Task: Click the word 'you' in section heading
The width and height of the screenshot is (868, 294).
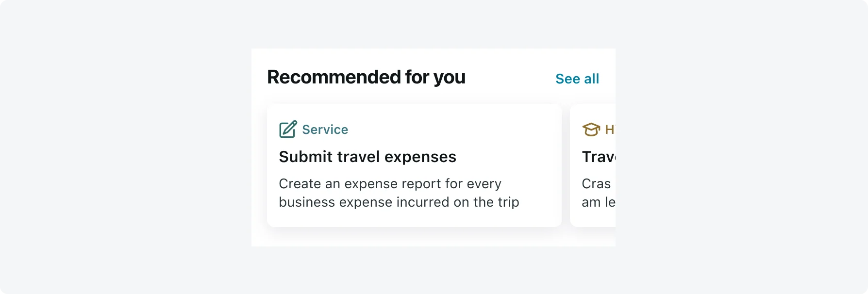Action: (450, 78)
